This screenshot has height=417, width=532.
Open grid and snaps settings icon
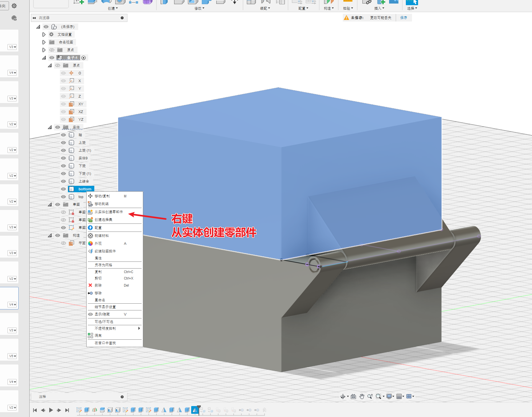[x=399, y=396]
